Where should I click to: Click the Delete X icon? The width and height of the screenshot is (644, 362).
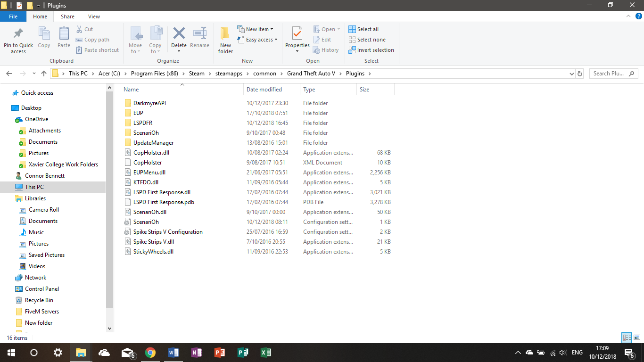tap(179, 33)
